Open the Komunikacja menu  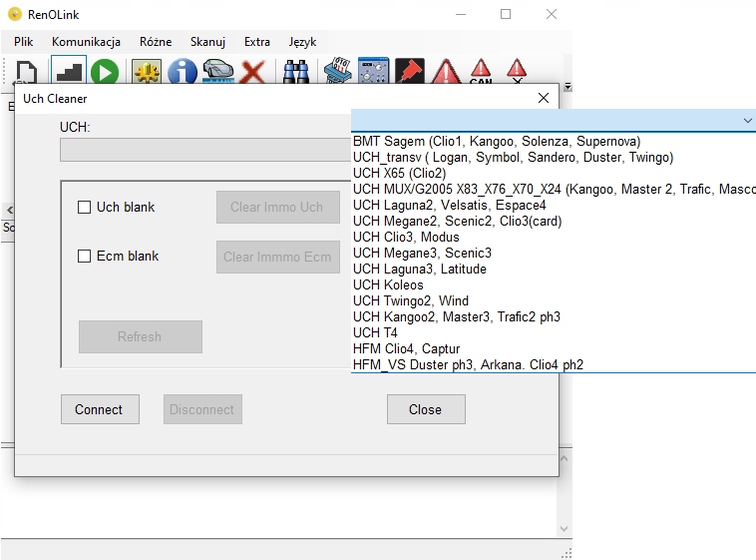(86, 42)
